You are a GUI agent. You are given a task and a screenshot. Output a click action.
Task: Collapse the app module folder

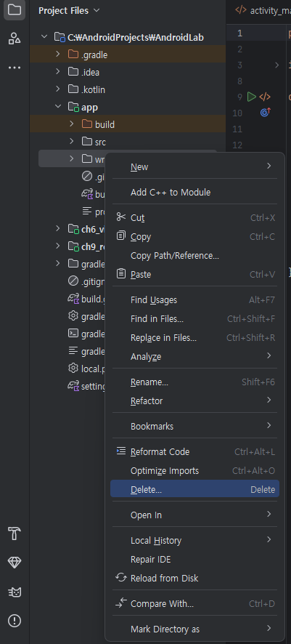point(57,107)
